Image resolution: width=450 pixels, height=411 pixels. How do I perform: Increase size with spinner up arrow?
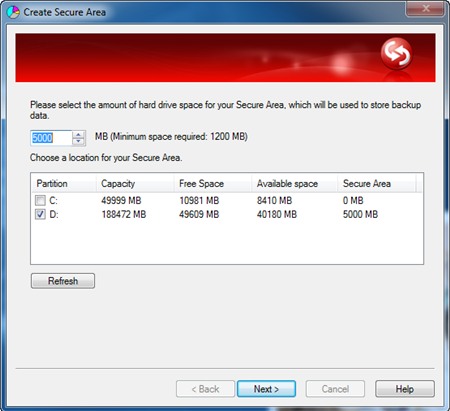coord(78,134)
